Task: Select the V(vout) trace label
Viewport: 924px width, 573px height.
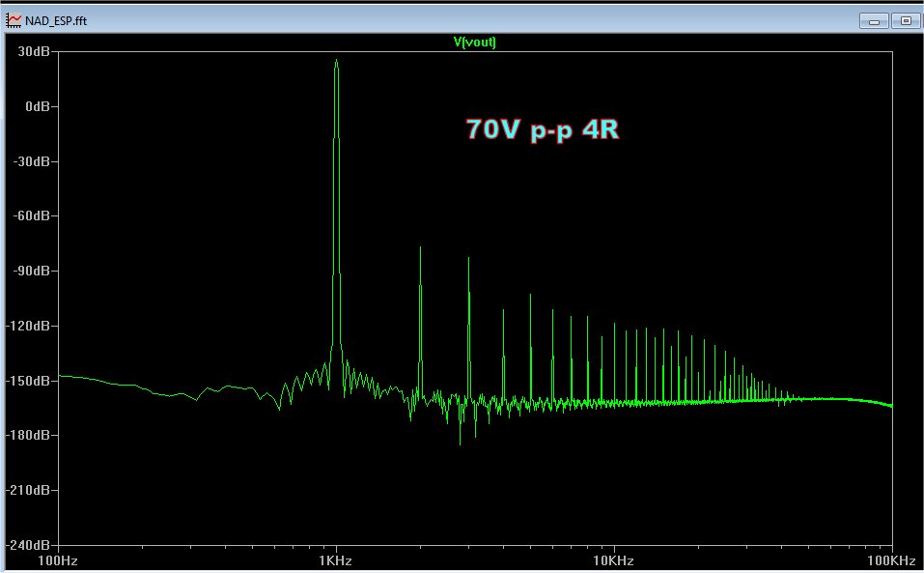Action: click(474, 42)
